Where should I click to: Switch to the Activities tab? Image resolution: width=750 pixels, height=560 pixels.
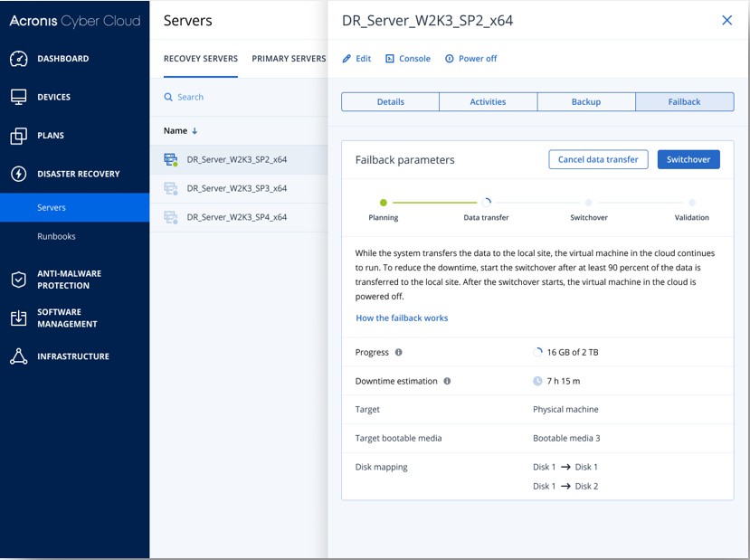(x=488, y=102)
